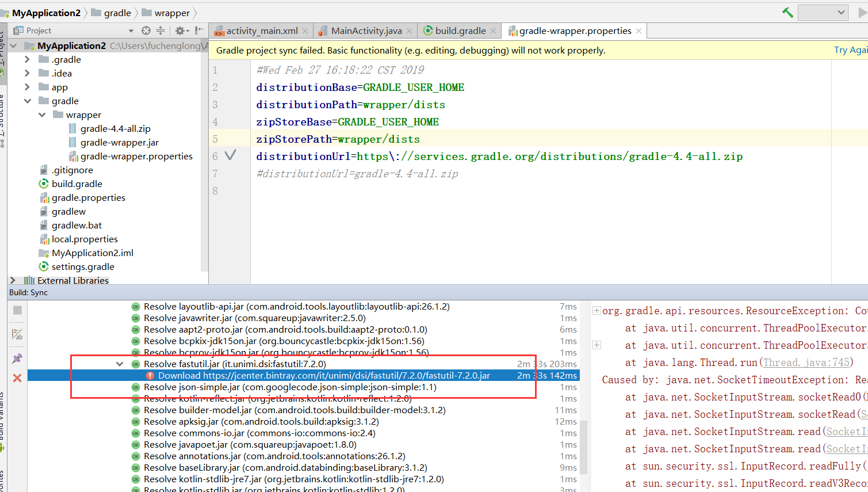The image size is (868, 492).
Task: Click the Collapse All icon in Project panel
Action: click(160, 30)
